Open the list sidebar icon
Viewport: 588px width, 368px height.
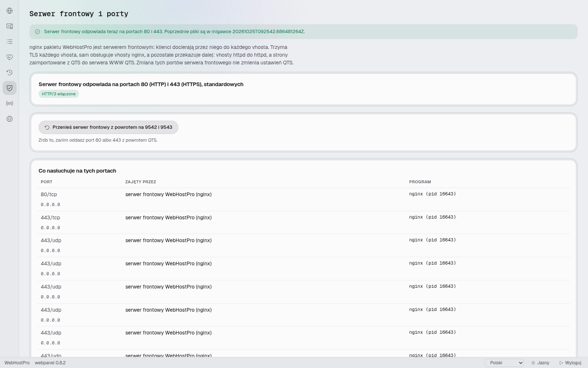point(10,42)
